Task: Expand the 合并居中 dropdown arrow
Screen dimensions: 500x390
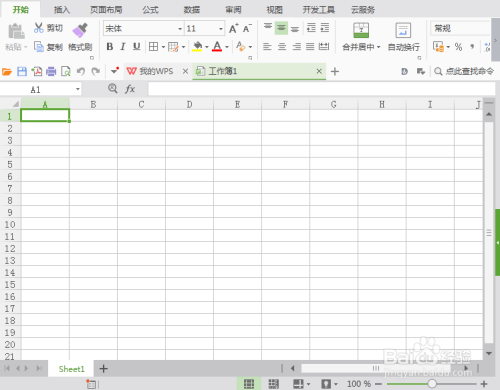Action: pos(379,47)
